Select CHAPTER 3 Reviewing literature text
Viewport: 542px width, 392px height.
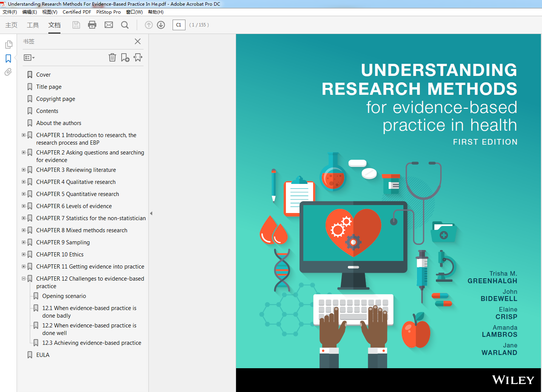pos(76,170)
